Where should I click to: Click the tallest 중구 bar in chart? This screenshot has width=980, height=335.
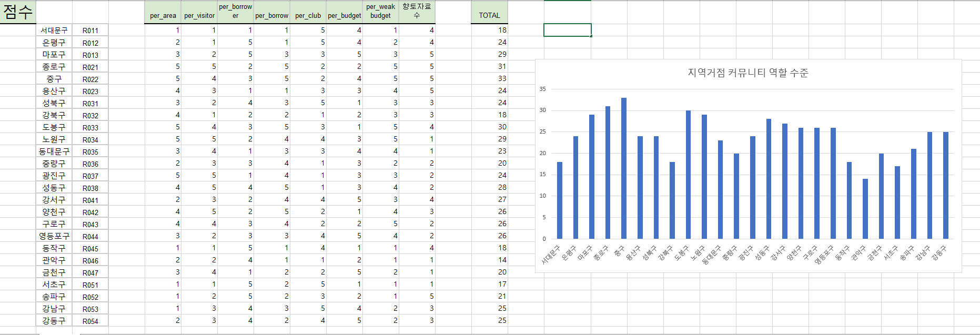[x=624, y=168]
